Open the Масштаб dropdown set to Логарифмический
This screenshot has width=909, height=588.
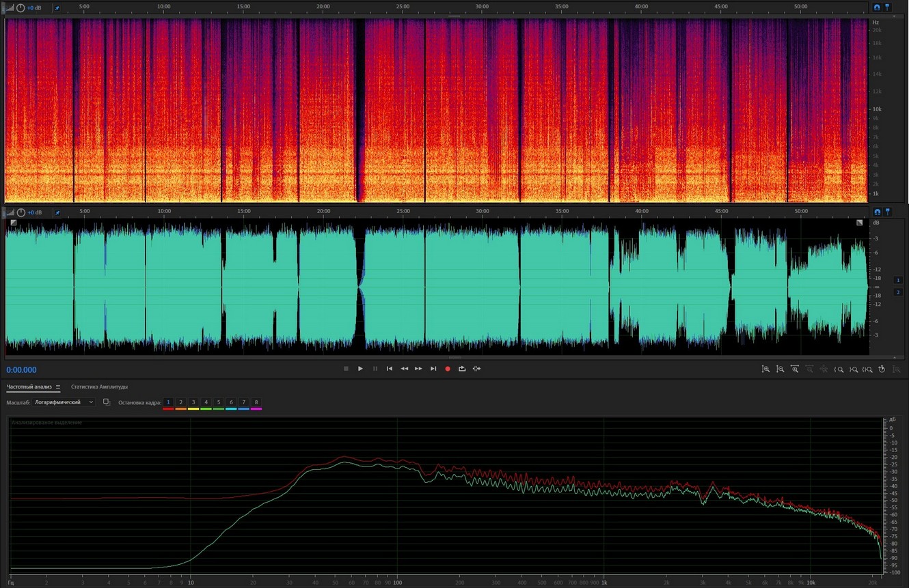pos(64,402)
